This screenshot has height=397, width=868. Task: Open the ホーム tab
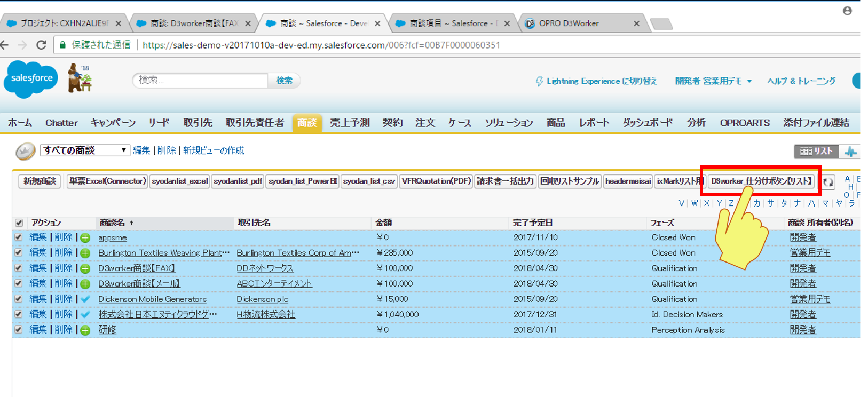pyautogui.click(x=20, y=123)
